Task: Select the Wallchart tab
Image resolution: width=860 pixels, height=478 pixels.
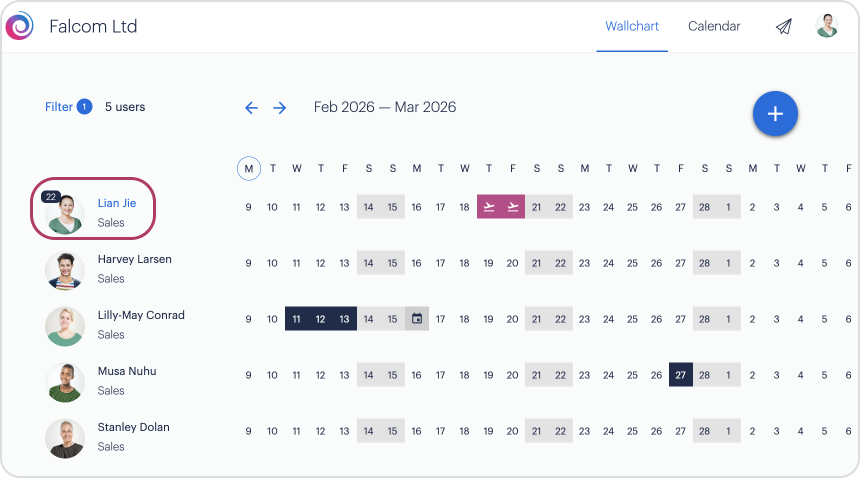Action: [x=632, y=26]
